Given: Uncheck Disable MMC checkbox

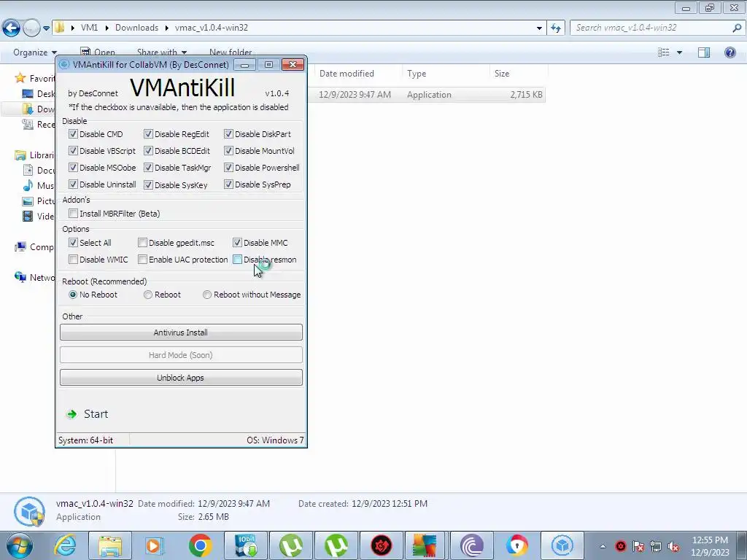Looking at the screenshot, I should [x=237, y=242].
